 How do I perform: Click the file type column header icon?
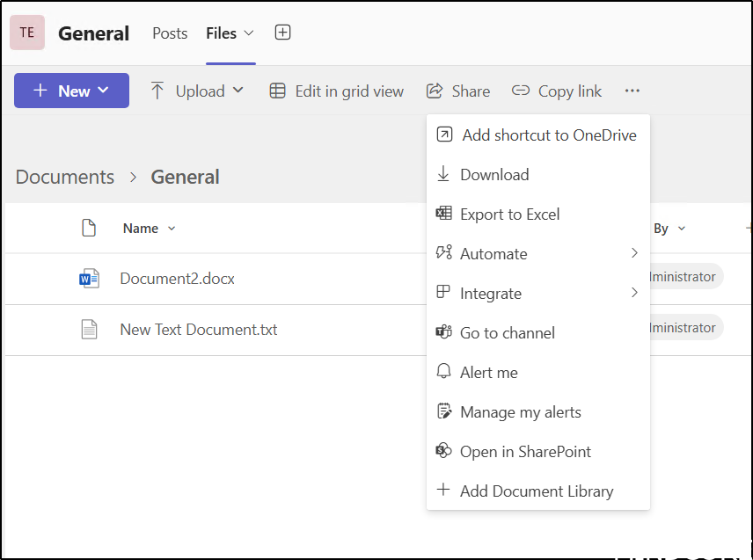89,229
